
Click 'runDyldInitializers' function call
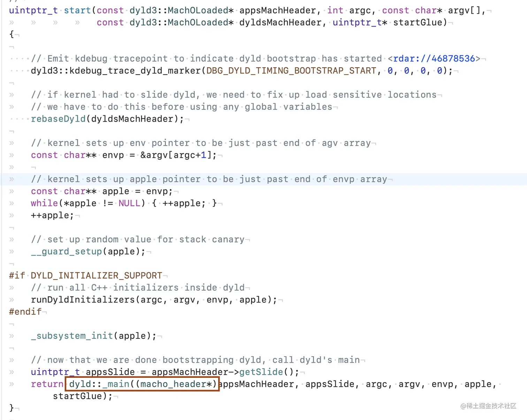83,300
